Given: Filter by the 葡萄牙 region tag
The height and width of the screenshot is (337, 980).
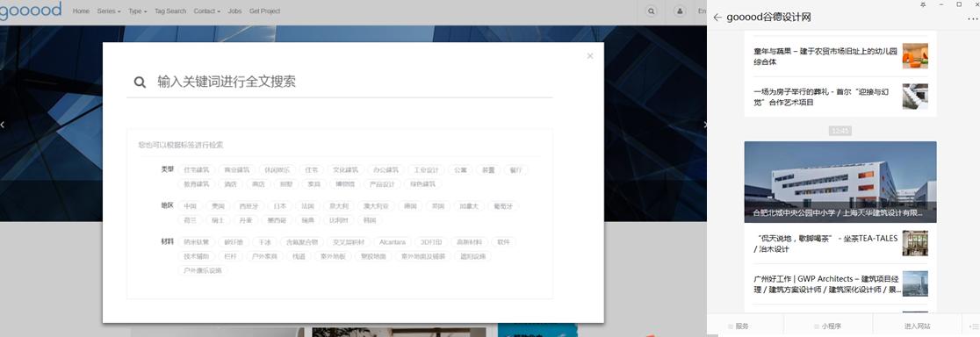Looking at the screenshot, I should tap(503, 206).
